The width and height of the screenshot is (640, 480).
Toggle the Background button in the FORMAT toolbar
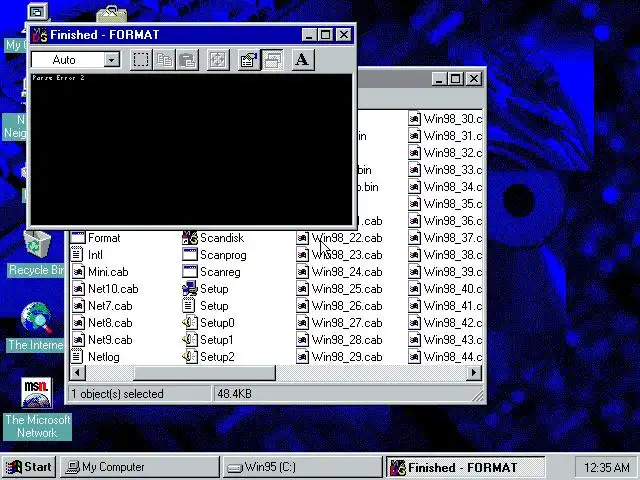coord(272,60)
